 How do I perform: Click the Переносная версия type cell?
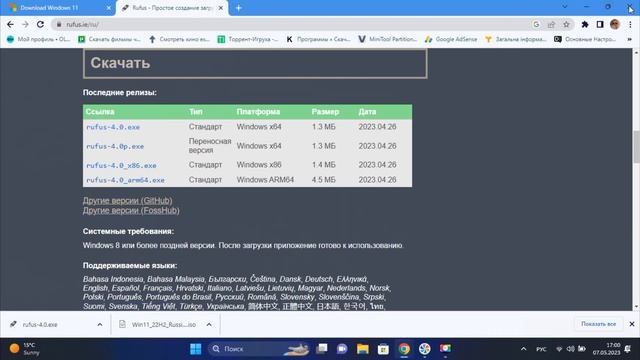click(210, 146)
